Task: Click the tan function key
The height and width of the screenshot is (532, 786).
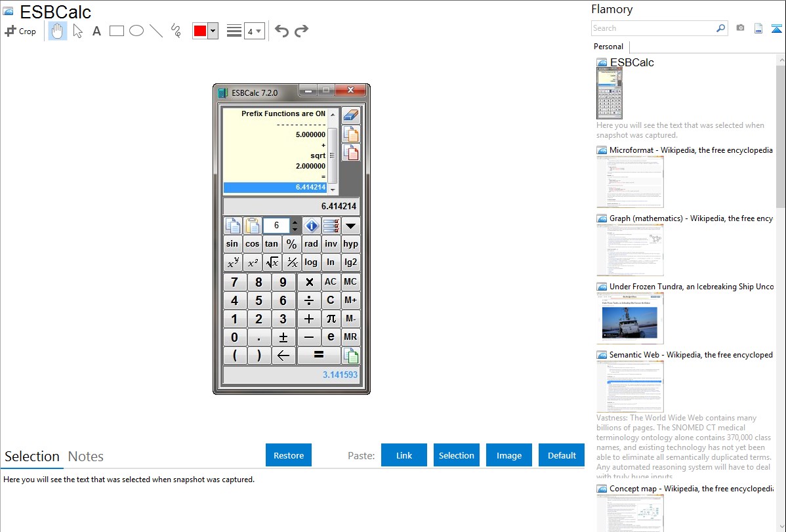Action: (272, 244)
